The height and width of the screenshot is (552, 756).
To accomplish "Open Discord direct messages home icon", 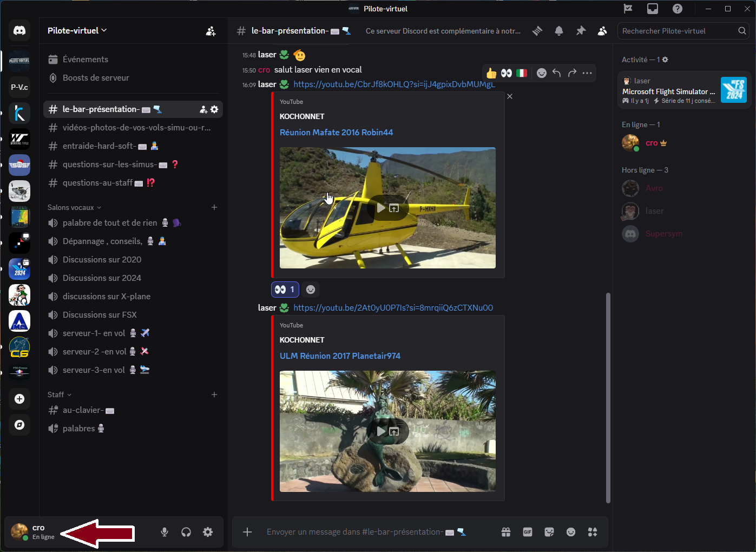I will [x=19, y=31].
